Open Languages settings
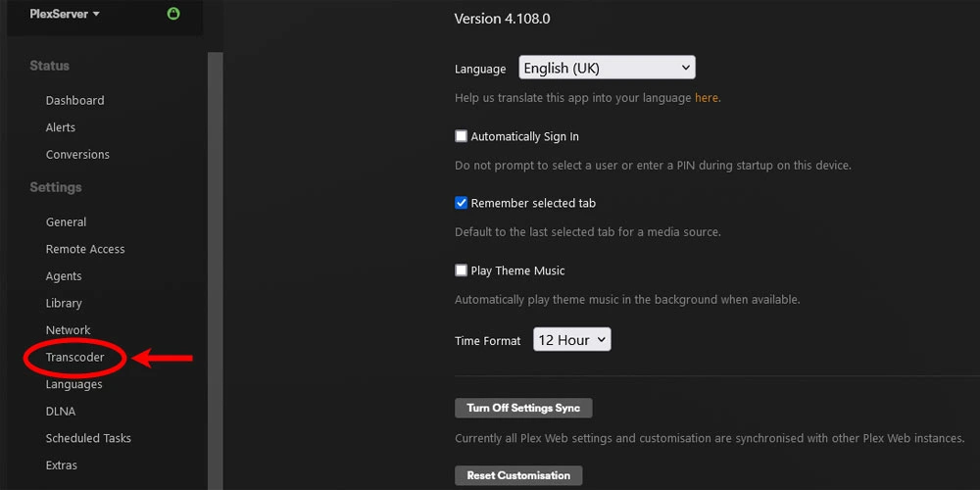The width and height of the screenshot is (980, 490). (73, 384)
